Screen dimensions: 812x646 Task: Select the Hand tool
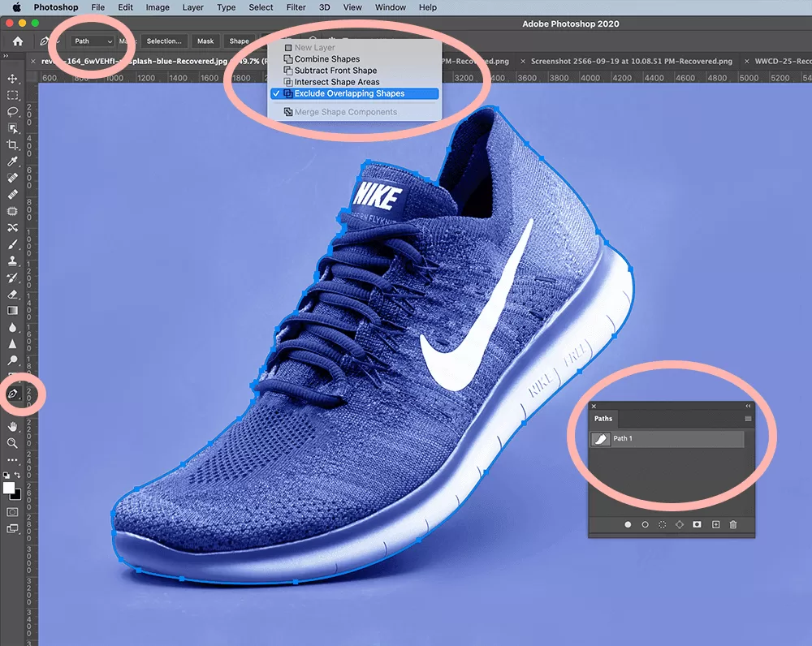coord(12,427)
